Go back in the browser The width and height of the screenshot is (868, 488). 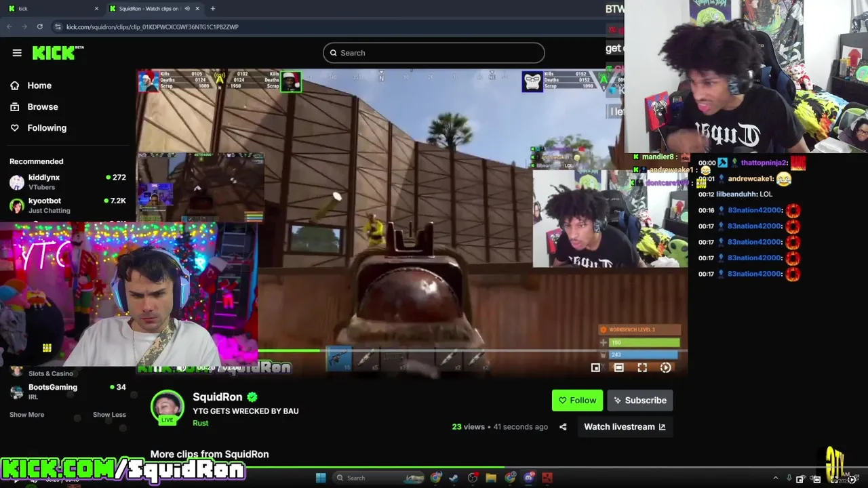pyautogui.click(x=9, y=26)
